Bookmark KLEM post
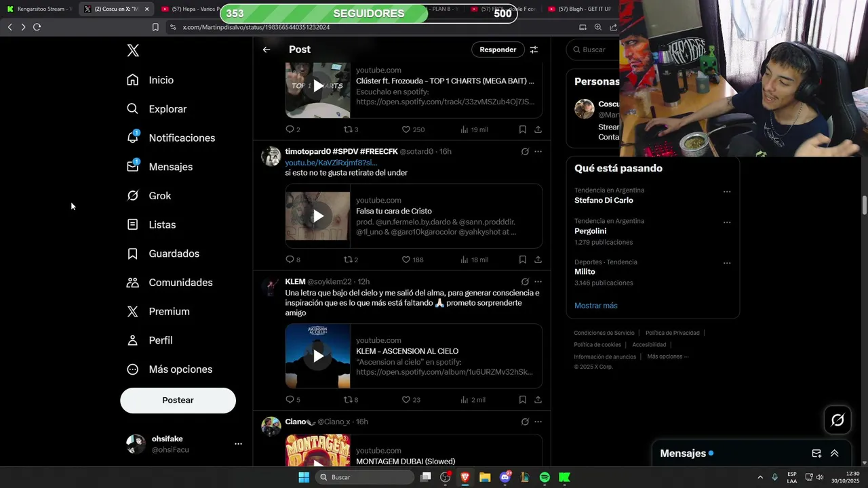Screen dimensions: 868x488 [522, 400]
